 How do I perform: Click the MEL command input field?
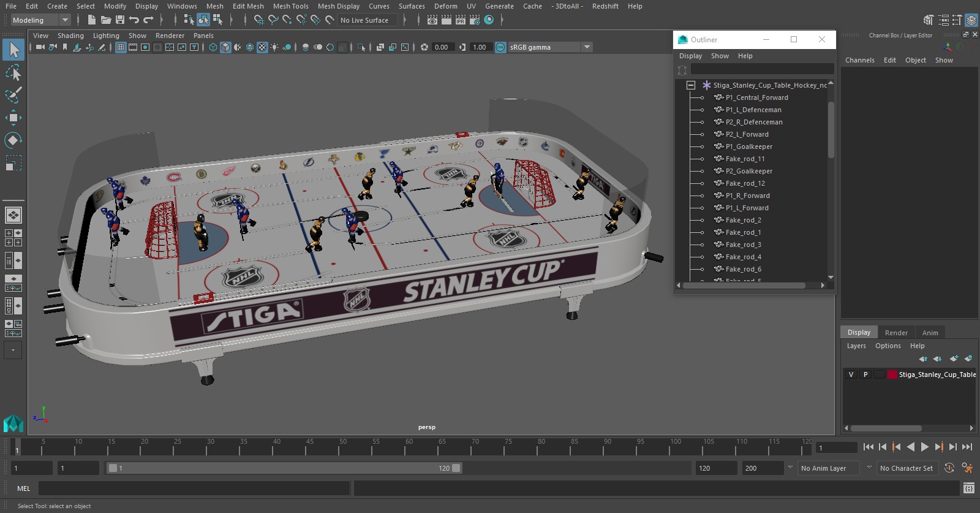[x=194, y=488]
